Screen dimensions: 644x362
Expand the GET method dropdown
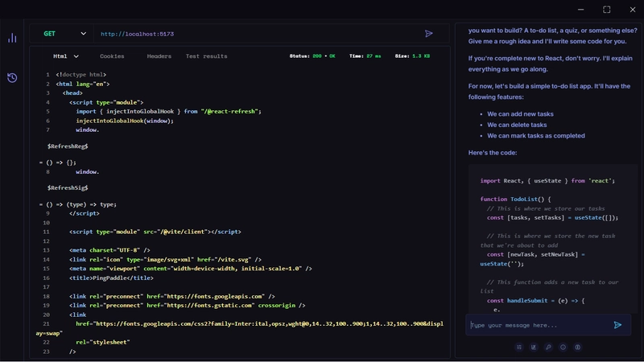(x=64, y=34)
